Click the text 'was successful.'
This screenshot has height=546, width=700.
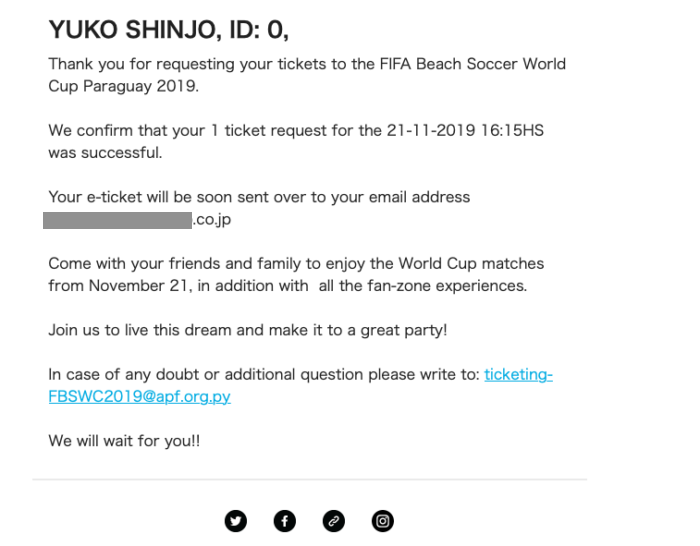[x=105, y=153]
